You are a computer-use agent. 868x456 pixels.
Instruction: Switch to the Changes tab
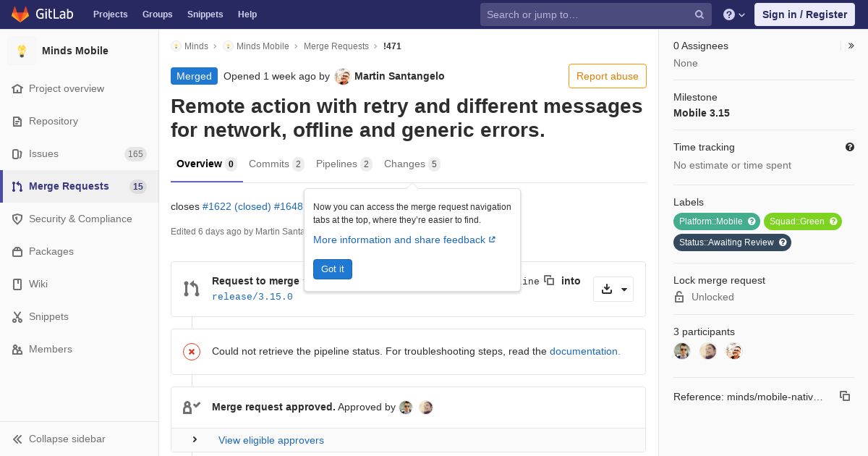click(412, 164)
